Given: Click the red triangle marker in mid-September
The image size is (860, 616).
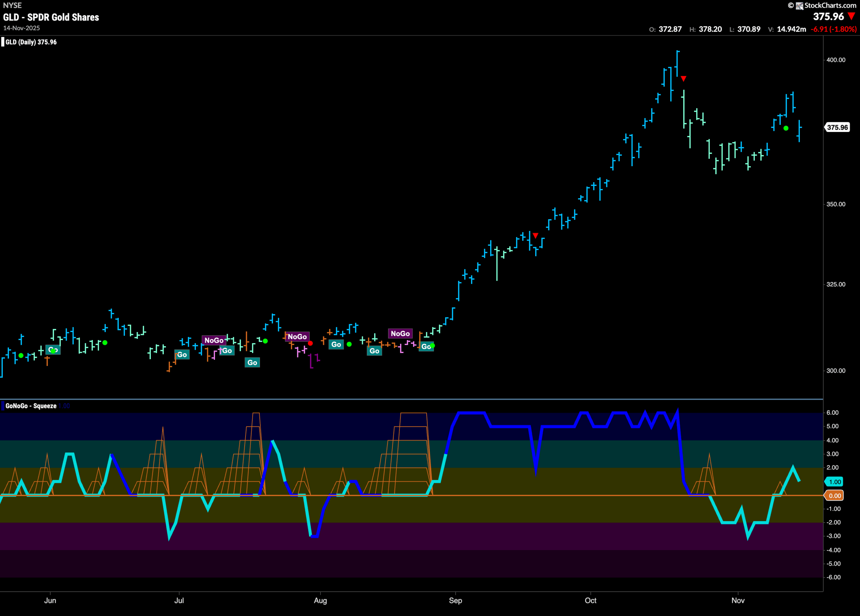Looking at the screenshot, I should [x=535, y=236].
